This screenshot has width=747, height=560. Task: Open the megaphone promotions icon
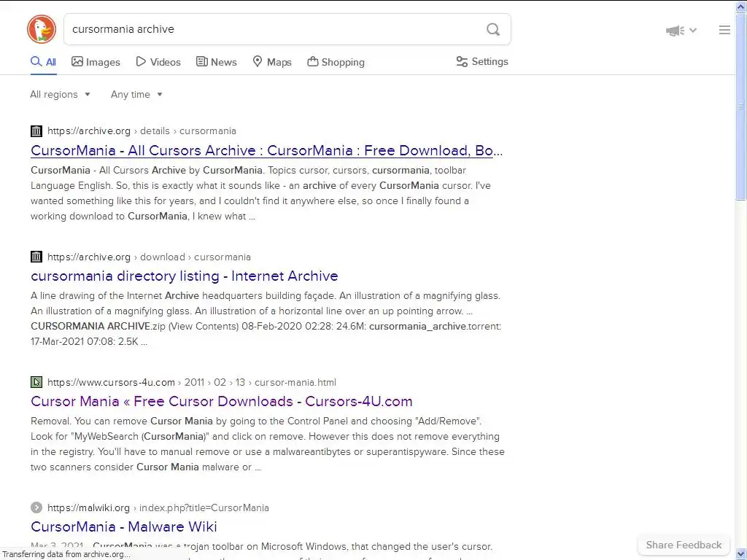[x=675, y=31]
